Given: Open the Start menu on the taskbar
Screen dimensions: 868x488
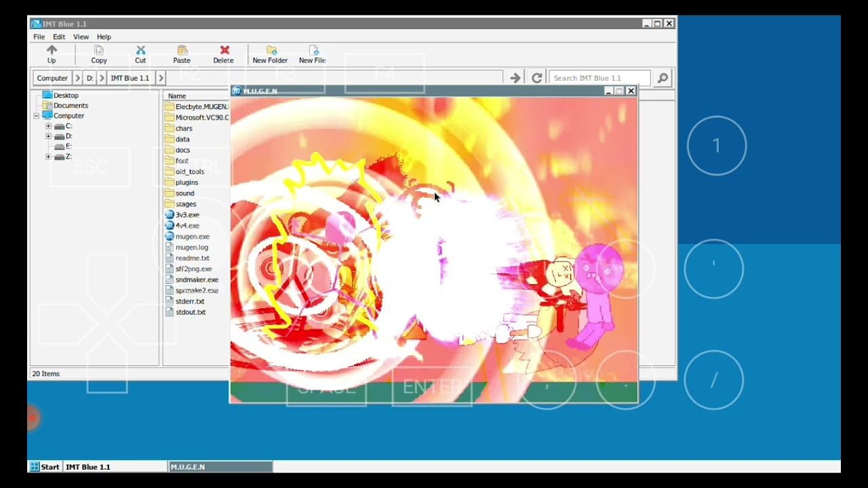Looking at the screenshot, I should pyautogui.click(x=45, y=467).
